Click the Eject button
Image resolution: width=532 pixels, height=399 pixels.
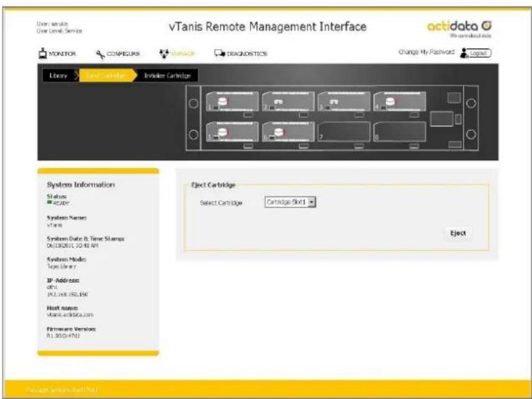point(457,233)
